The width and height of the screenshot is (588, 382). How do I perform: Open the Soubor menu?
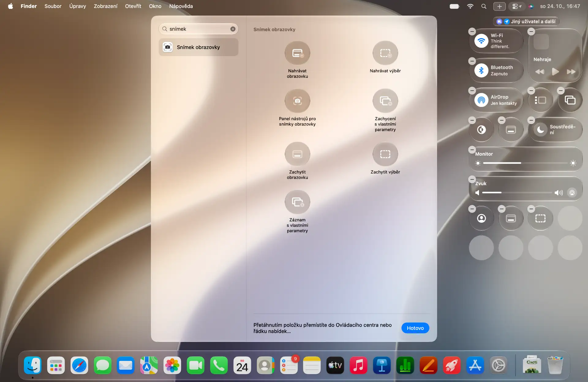[53, 6]
